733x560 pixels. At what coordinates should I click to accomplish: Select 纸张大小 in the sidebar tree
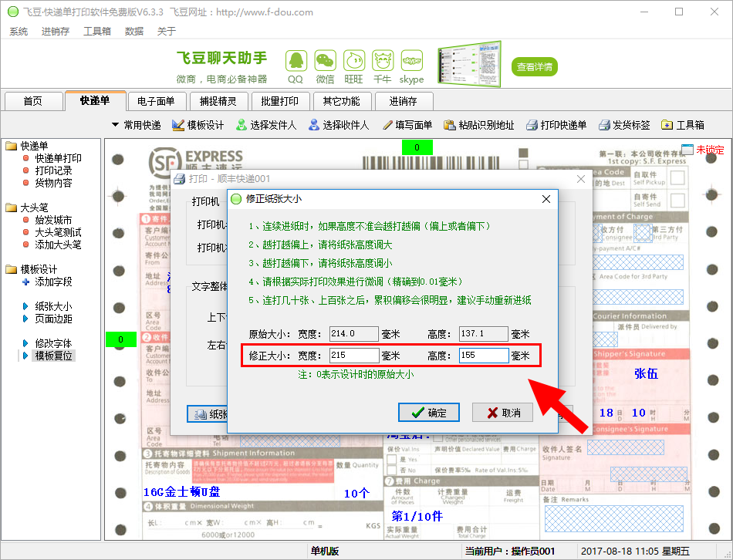53,307
